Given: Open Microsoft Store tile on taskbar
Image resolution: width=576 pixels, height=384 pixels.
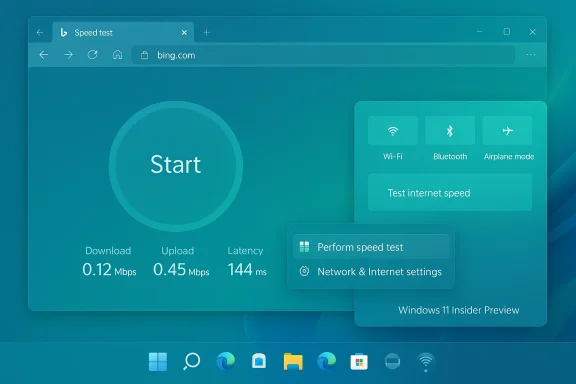Looking at the screenshot, I should [x=359, y=362].
